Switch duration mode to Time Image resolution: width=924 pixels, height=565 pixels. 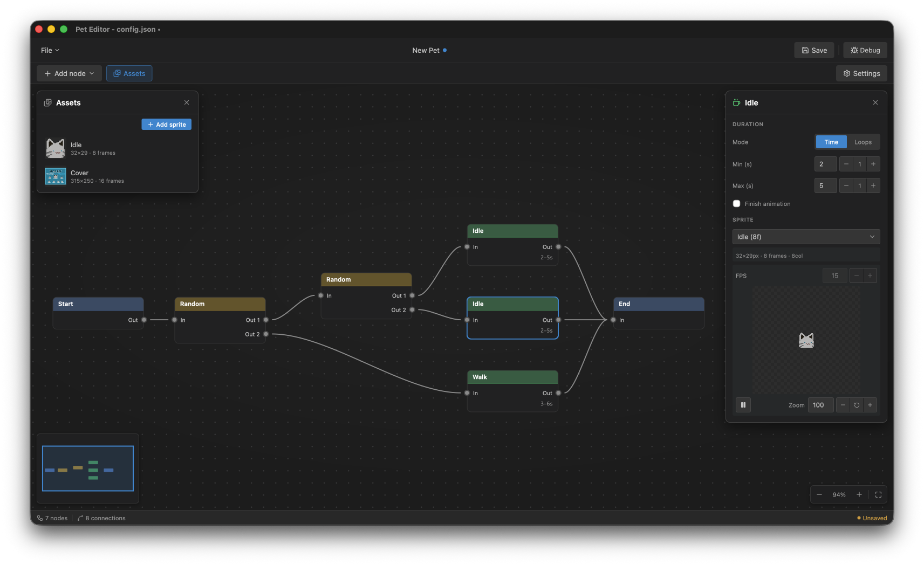pyautogui.click(x=831, y=142)
